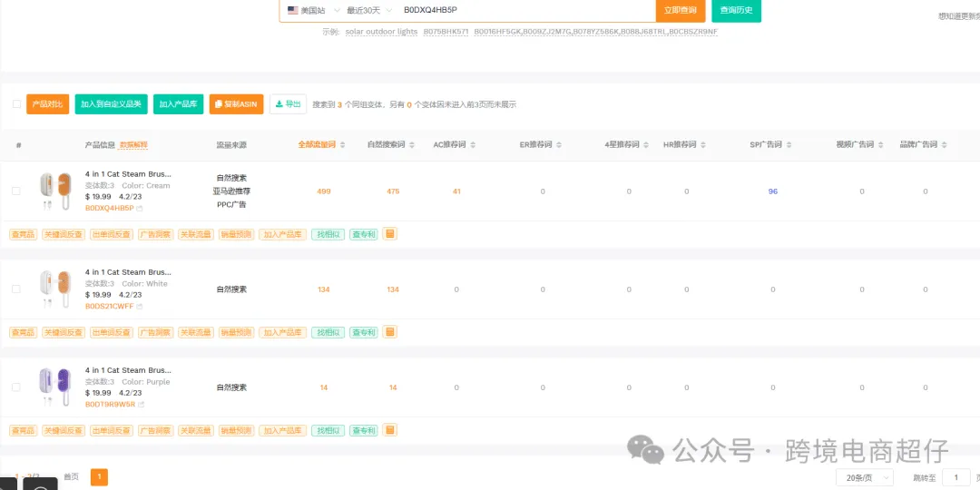The image size is (980, 490).
Task: Sort by HR推荐词 column arrows
Action: click(703, 145)
